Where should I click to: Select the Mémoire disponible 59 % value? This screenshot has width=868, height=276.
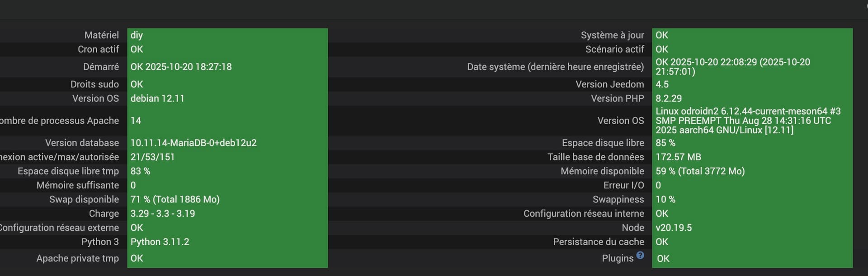pos(700,171)
